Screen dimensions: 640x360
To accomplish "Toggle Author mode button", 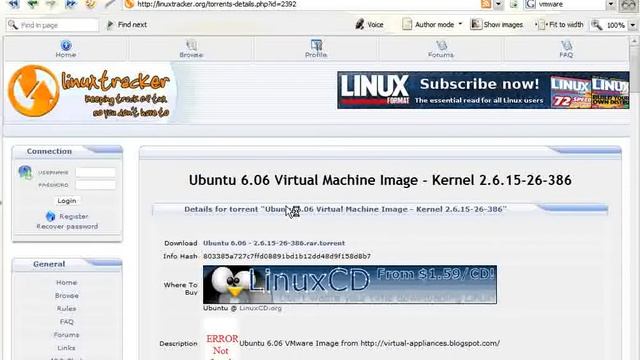I will (429, 24).
